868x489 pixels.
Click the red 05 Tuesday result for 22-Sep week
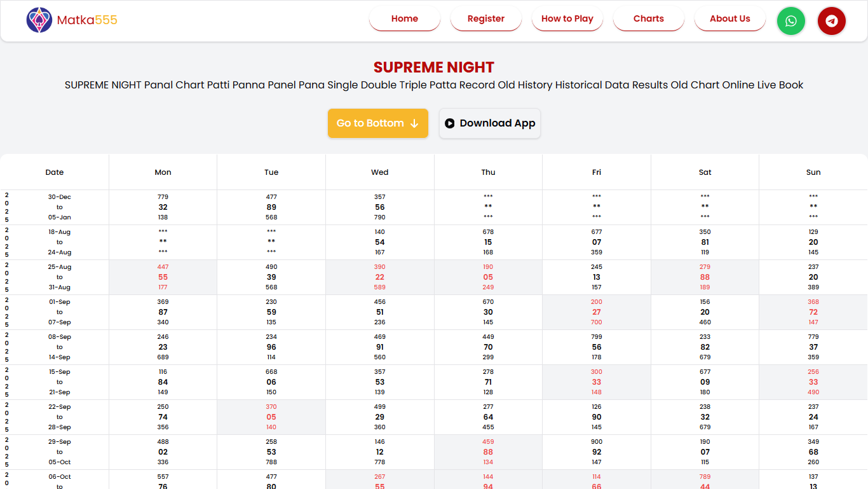pyautogui.click(x=271, y=417)
